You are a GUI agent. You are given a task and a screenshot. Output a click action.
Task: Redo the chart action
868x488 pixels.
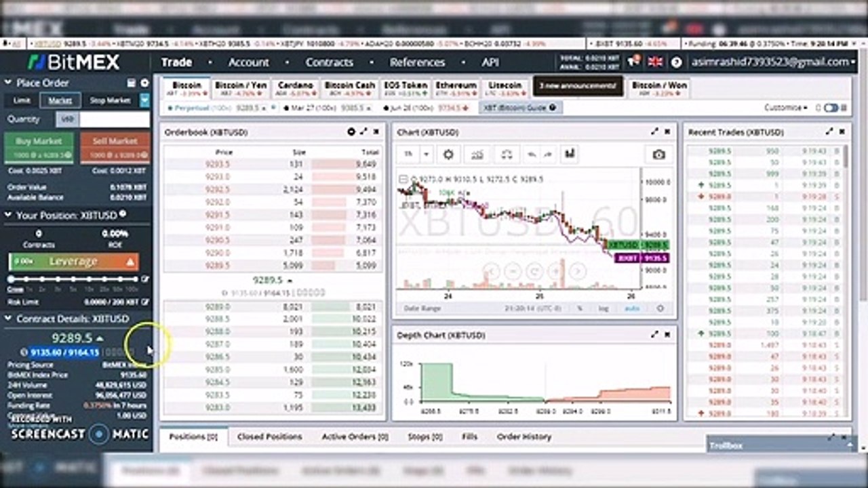[547, 154]
